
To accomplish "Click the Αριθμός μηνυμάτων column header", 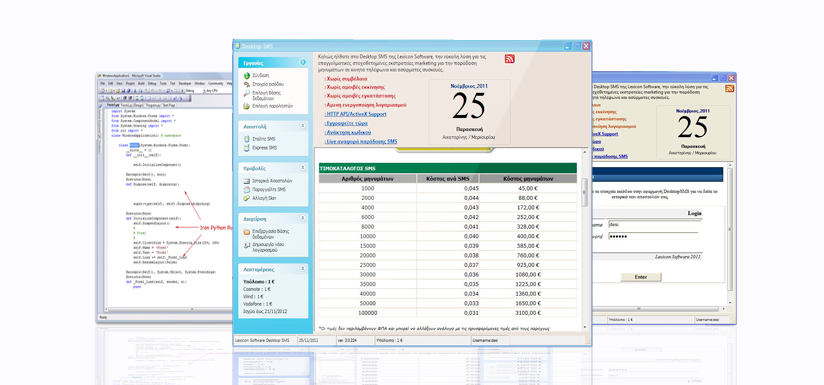I will pos(367,179).
